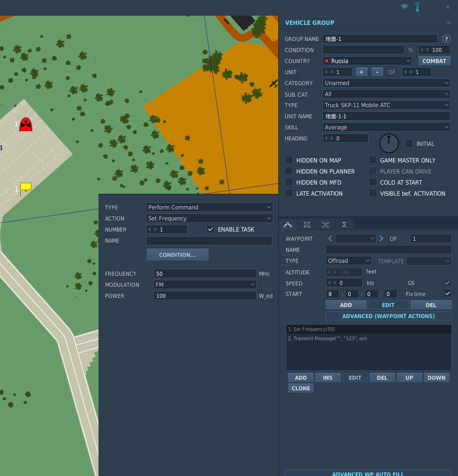The height and width of the screenshot is (476, 458).
Task: Toggle the GS speed checkbox
Action: (x=447, y=283)
